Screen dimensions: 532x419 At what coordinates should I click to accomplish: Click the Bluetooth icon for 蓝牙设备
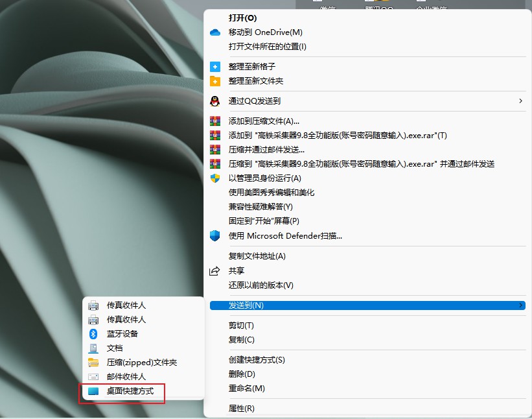(x=93, y=334)
